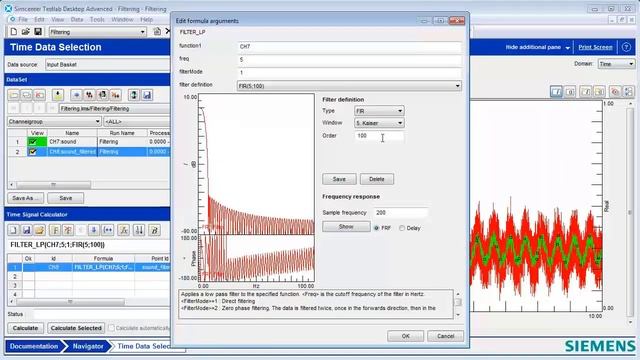Click blue save icon in Time Signal Calculator
640x360 pixels.
tap(27, 230)
